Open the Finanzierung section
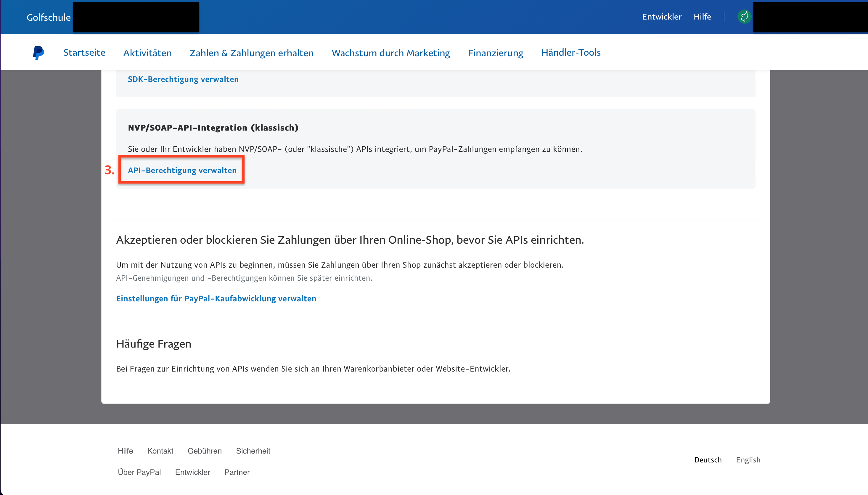 (496, 53)
